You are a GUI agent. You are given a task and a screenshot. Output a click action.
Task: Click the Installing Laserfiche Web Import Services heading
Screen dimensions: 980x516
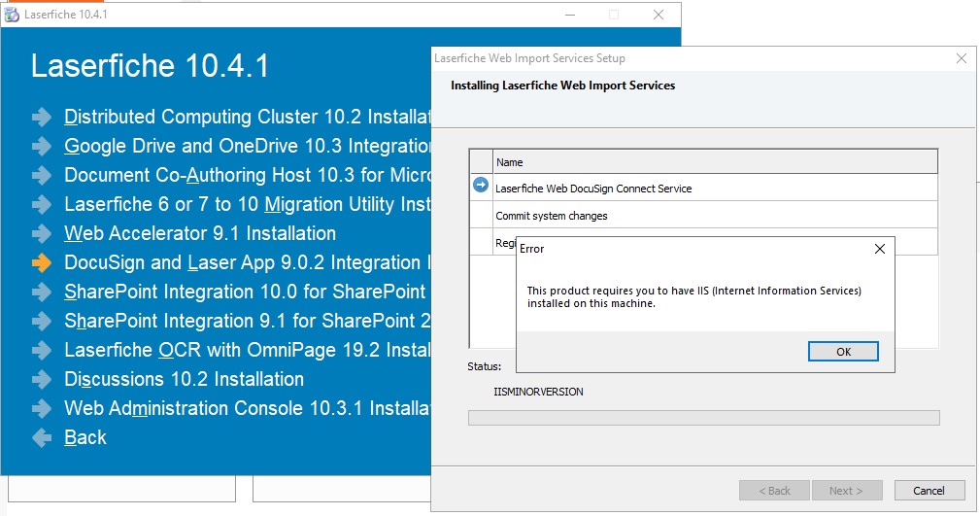pos(562,86)
